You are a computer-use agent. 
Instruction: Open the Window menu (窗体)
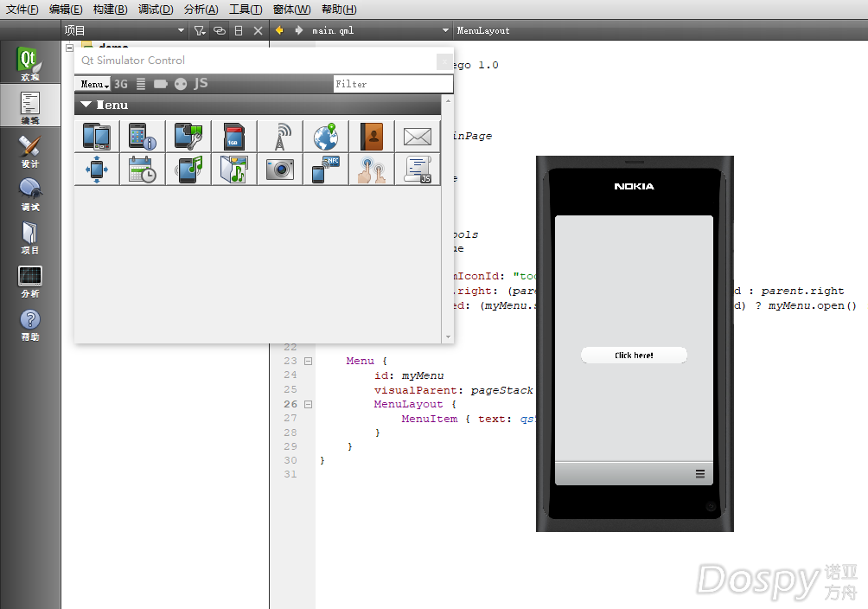tap(291, 10)
